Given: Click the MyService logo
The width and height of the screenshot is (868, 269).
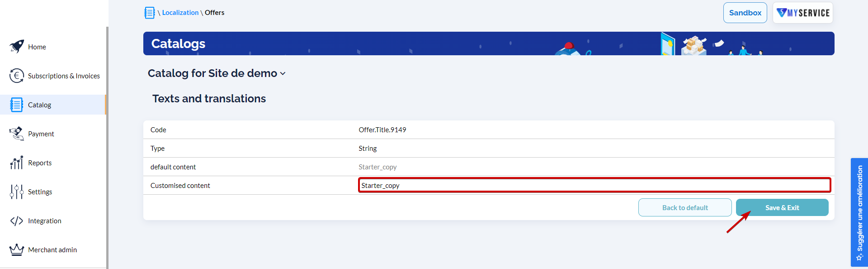Looking at the screenshot, I should pyautogui.click(x=803, y=13).
